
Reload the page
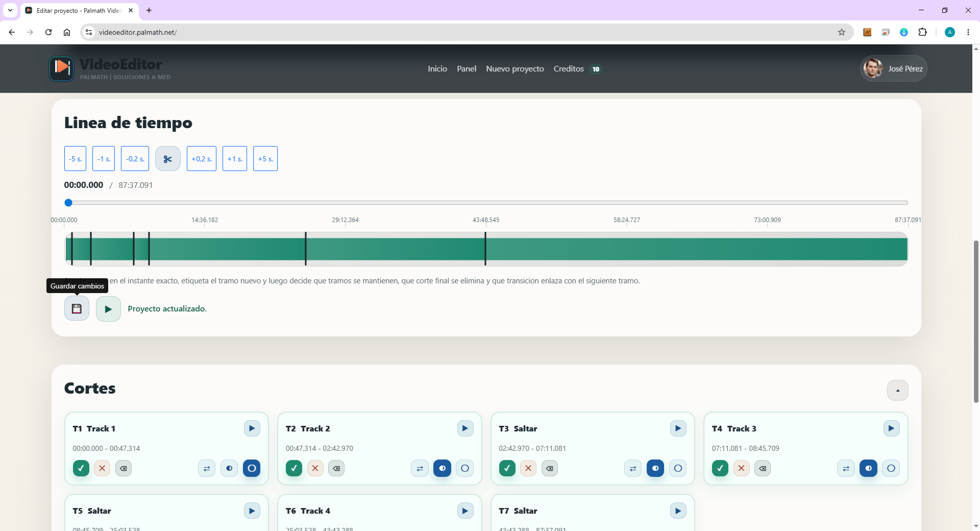[x=48, y=32]
